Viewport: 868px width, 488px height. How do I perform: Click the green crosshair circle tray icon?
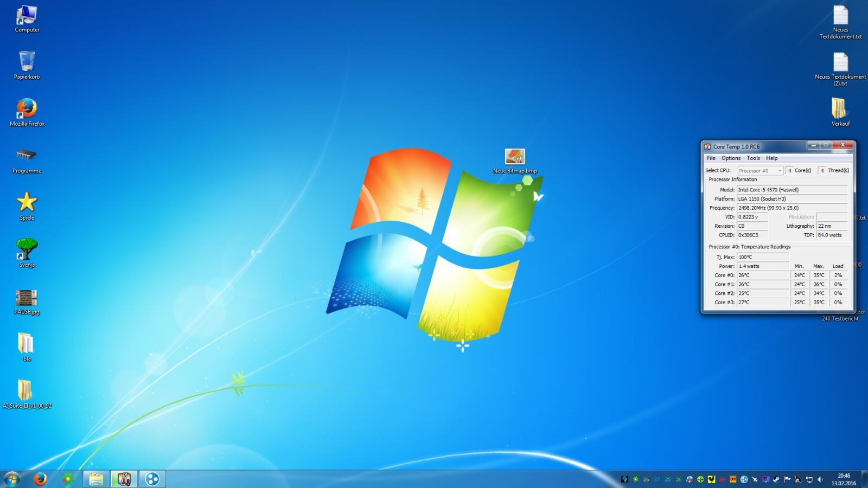pyautogui.click(x=700, y=479)
